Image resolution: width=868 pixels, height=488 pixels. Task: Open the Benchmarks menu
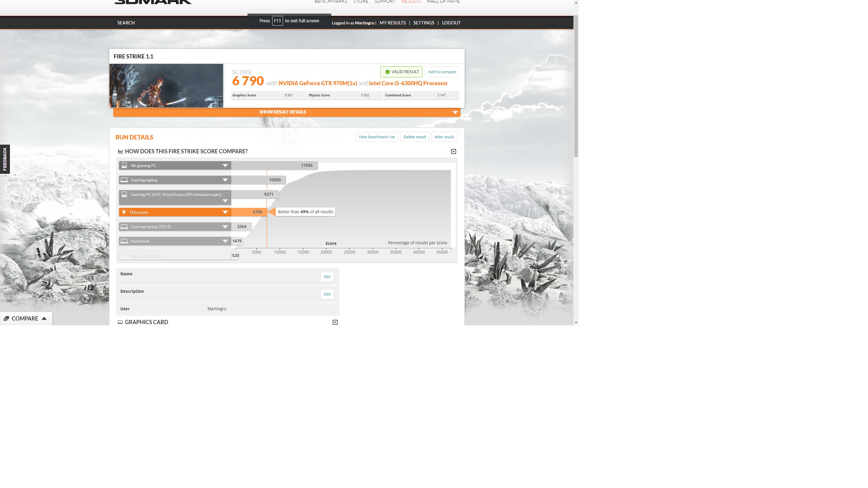[x=331, y=2]
